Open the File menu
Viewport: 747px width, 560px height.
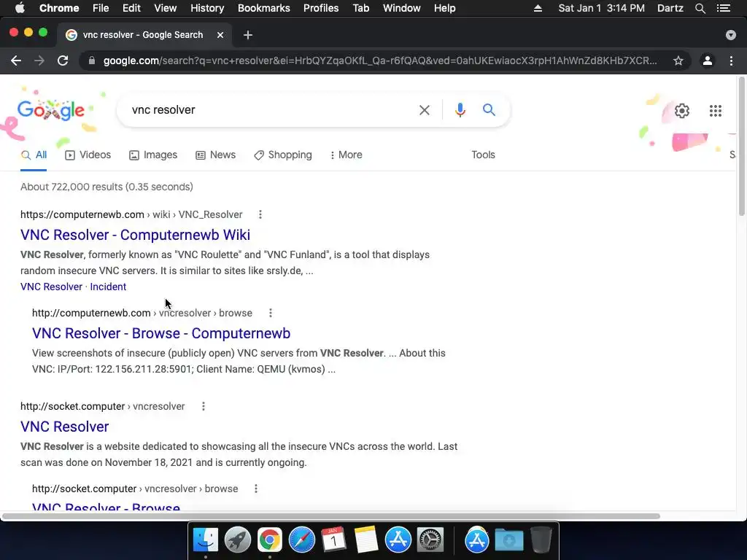point(101,8)
